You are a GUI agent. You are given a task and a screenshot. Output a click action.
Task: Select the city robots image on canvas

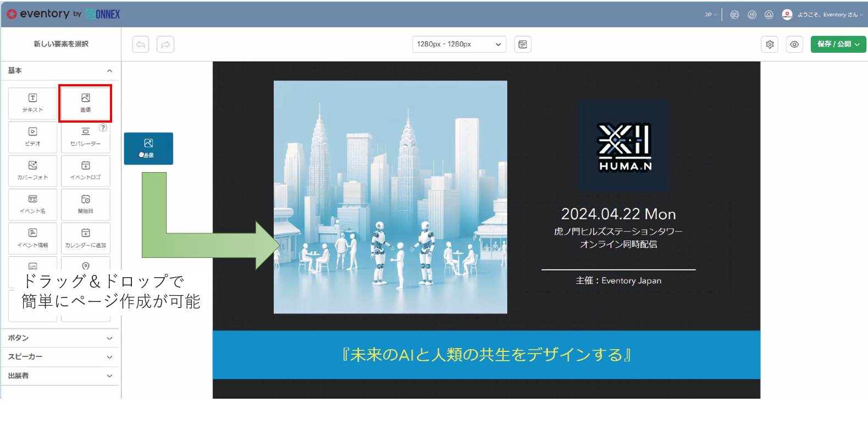coord(390,197)
